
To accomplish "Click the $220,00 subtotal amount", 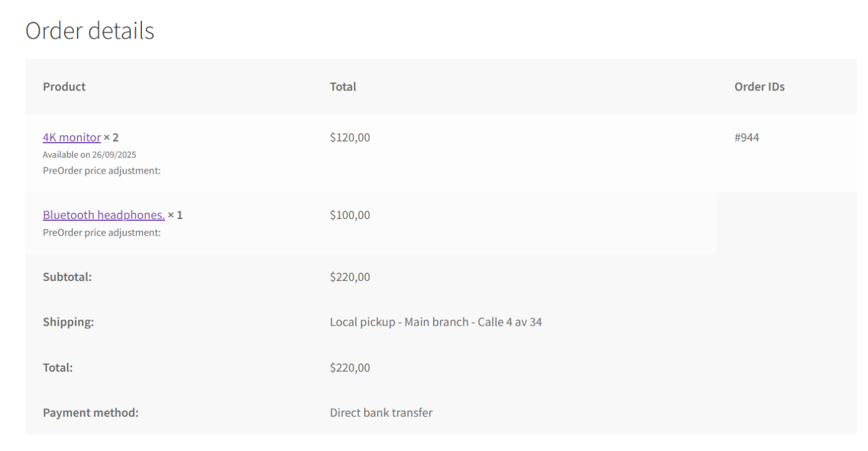I will [x=350, y=277].
